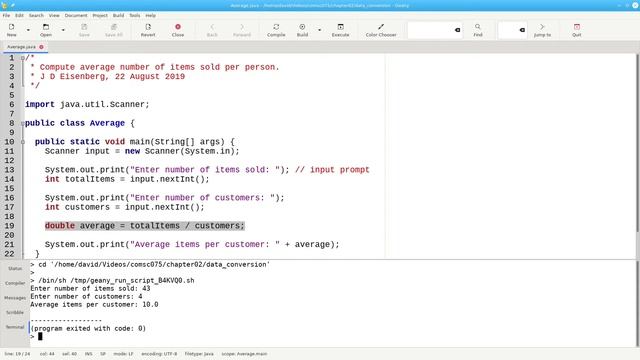Click the 'Enter number of items sold: 43' output

(x=90, y=289)
